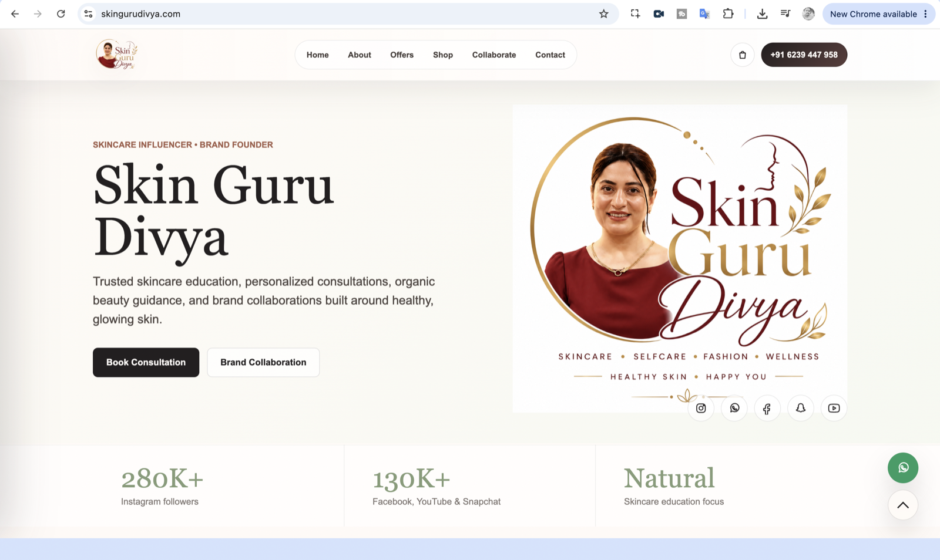The height and width of the screenshot is (560, 940).
Task: Click the Skin Guru Divya header logo
Action: tap(117, 55)
